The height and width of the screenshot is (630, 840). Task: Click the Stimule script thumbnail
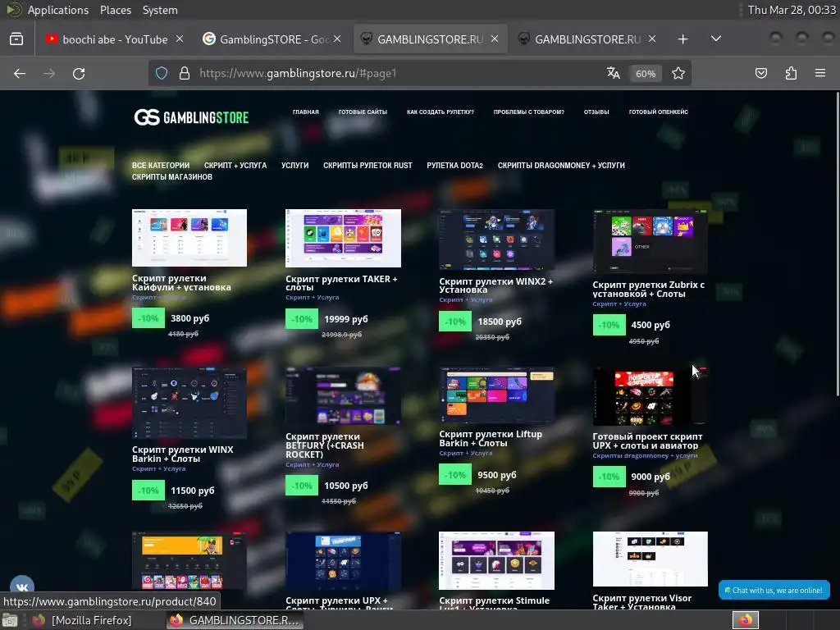click(496, 560)
